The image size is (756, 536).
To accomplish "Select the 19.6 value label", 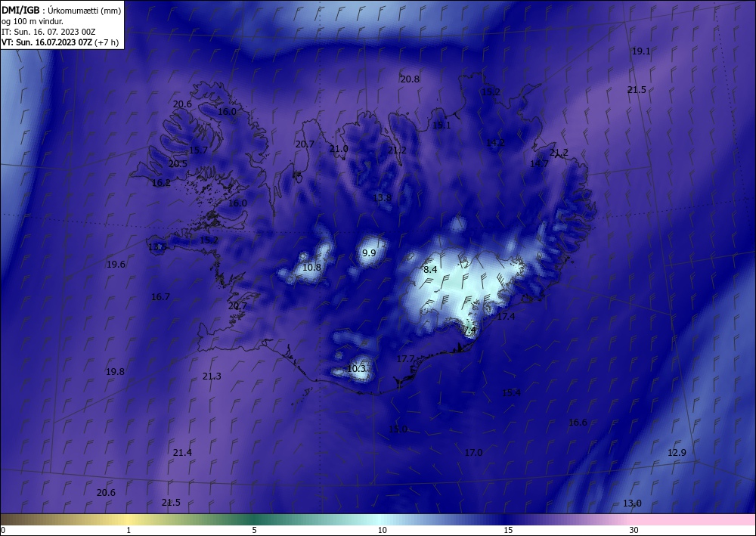I will [116, 264].
